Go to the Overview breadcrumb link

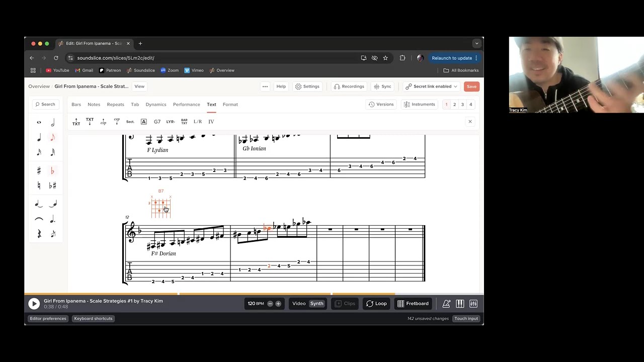[39, 86]
